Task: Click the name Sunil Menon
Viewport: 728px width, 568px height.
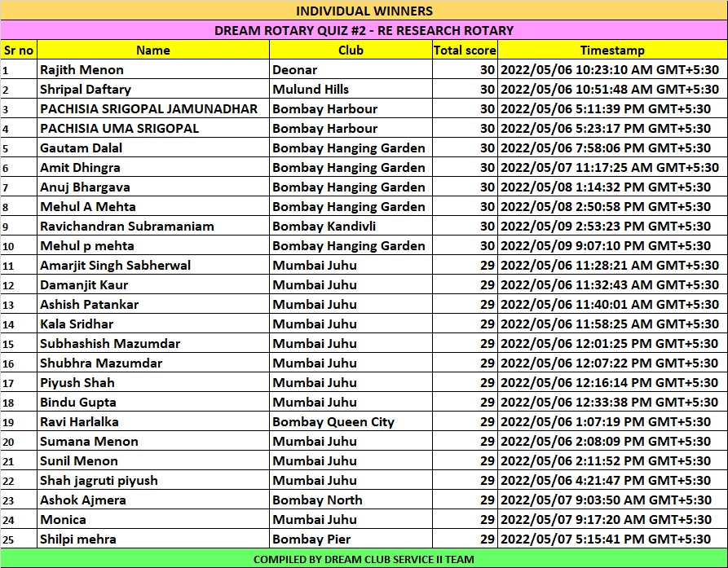Action: click(79, 460)
